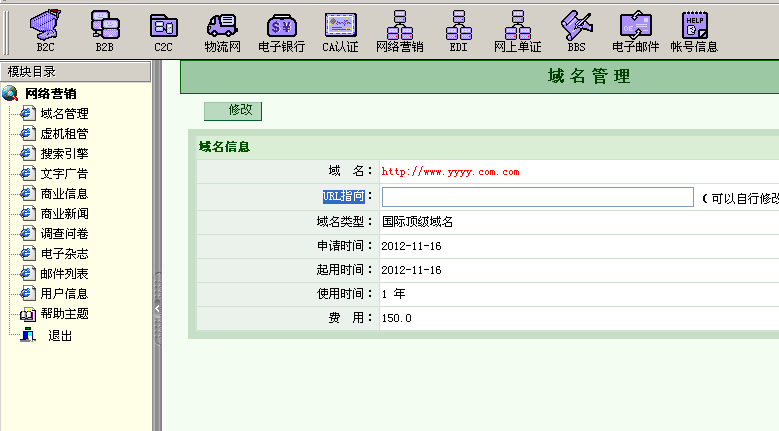Click the page icon beside 商业信息
Viewport: 779px width, 431px height.
(27, 193)
